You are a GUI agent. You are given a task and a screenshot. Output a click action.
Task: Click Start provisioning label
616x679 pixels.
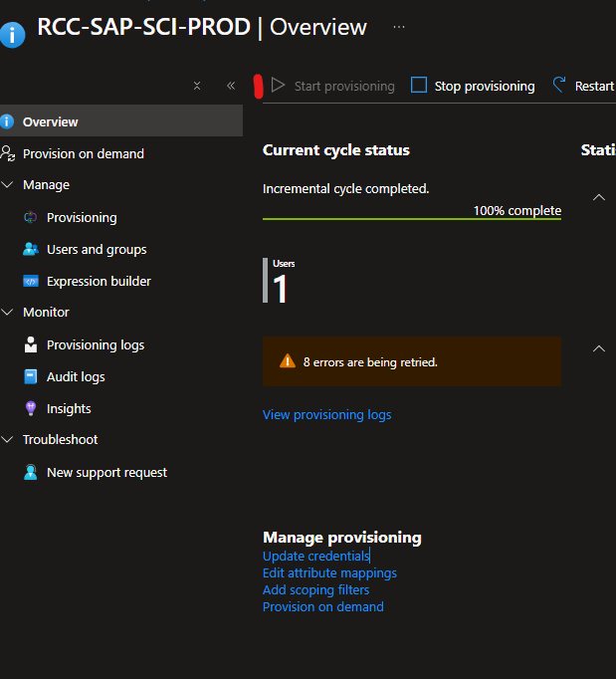(x=344, y=87)
